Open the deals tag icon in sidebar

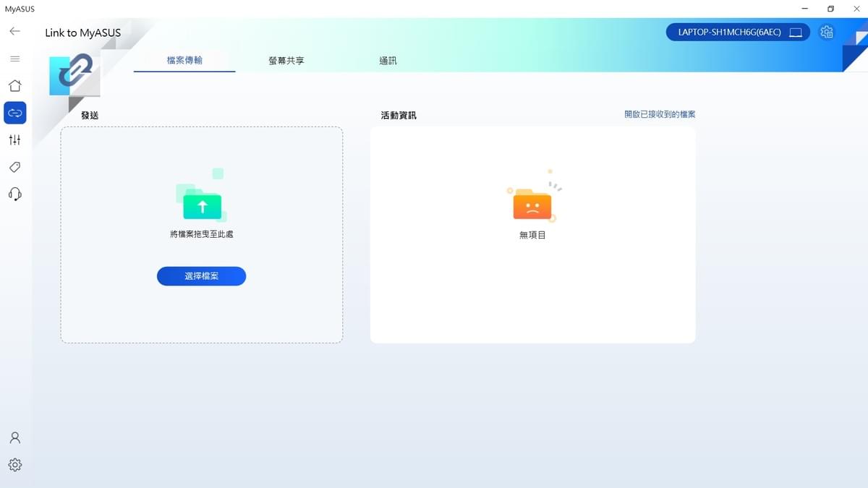click(x=14, y=167)
